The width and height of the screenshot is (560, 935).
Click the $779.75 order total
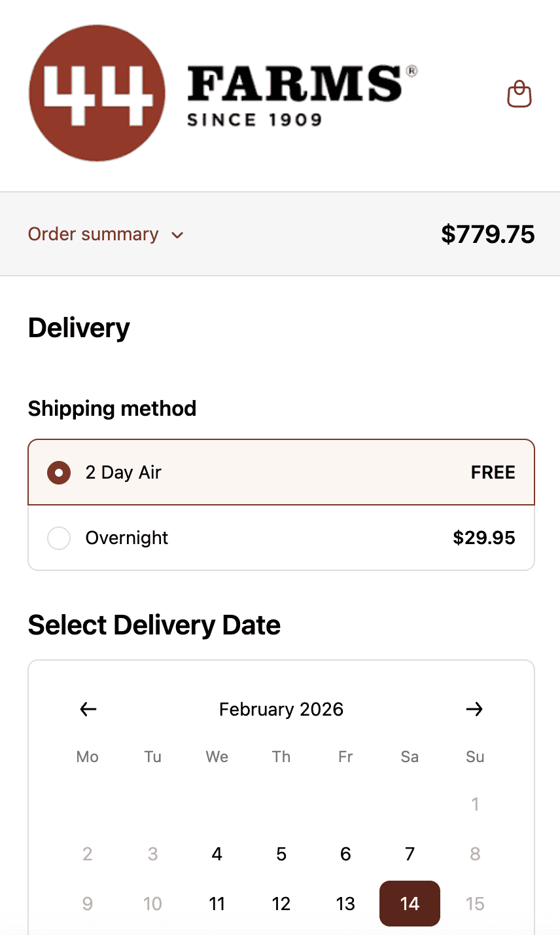[488, 234]
